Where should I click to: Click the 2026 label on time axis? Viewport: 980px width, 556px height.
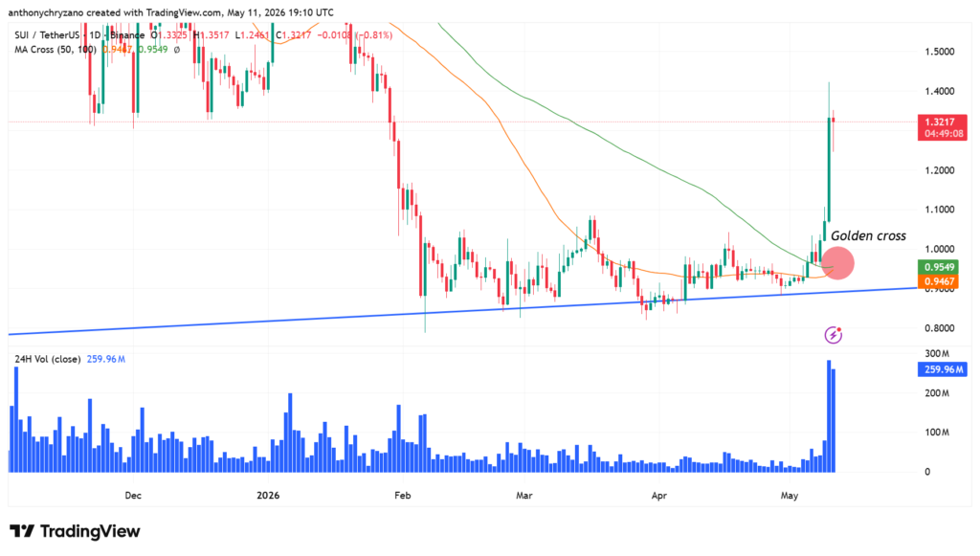268,496
